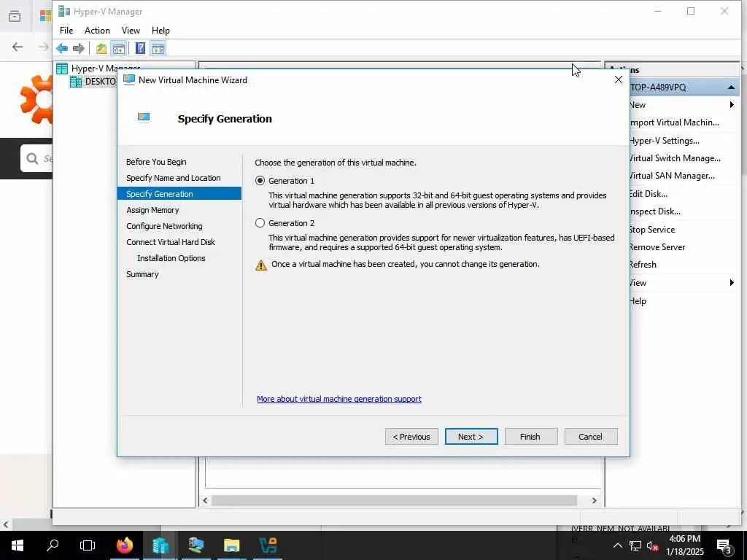Screen dimensions: 747x560
Task: Go to the Specify Name and Location step
Action: tap(174, 178)
